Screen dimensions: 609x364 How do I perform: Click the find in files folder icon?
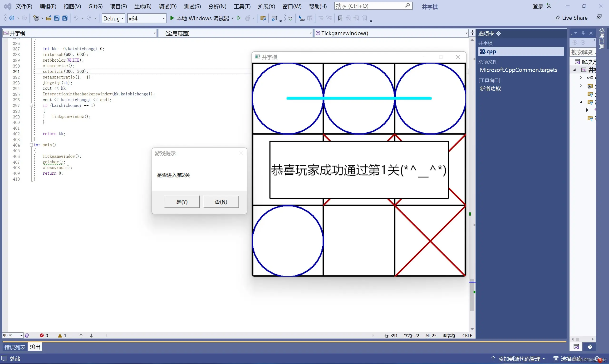pyautogui.click(x=263, y=18)
